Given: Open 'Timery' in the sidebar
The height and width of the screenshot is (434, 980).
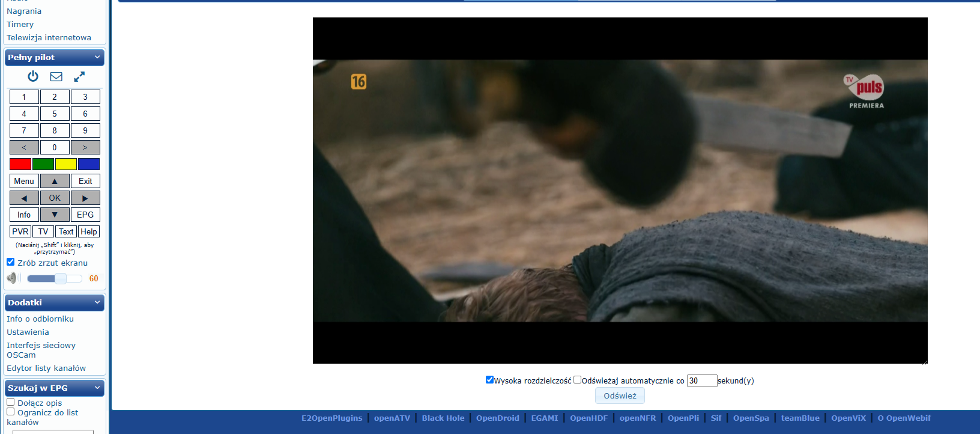Looking at the screenshot, I should click(20, 25).
